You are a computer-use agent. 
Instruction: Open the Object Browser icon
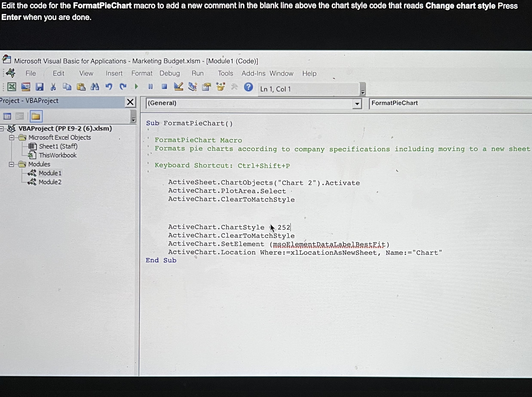[221, 87]
